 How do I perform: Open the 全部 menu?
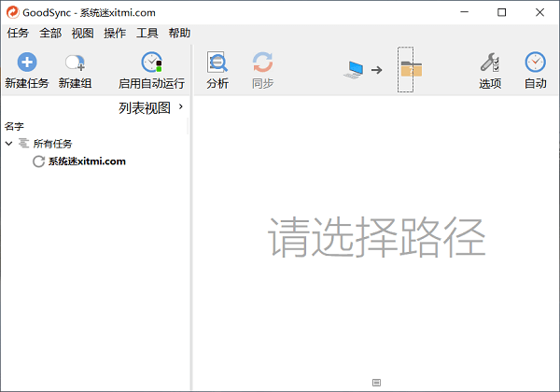point(50,34)
